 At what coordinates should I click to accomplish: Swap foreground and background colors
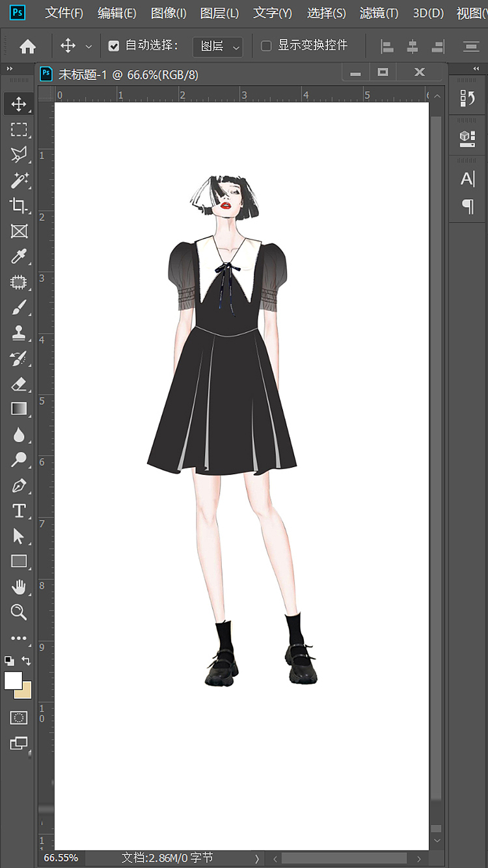pos(27,660)
